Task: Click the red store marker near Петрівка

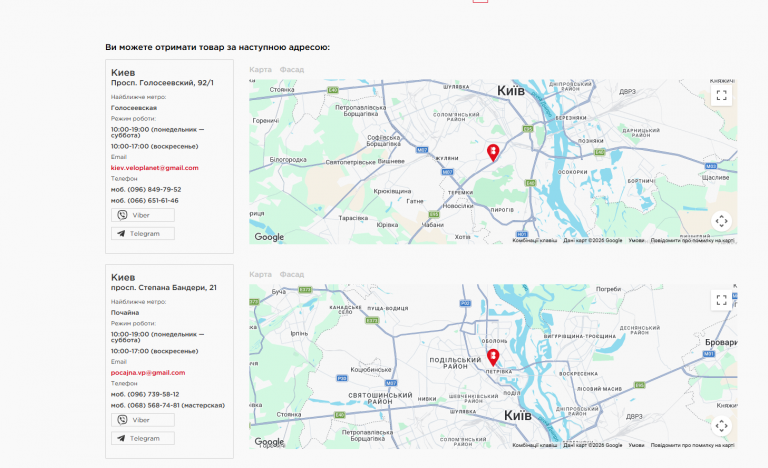Action: [493, 357]
